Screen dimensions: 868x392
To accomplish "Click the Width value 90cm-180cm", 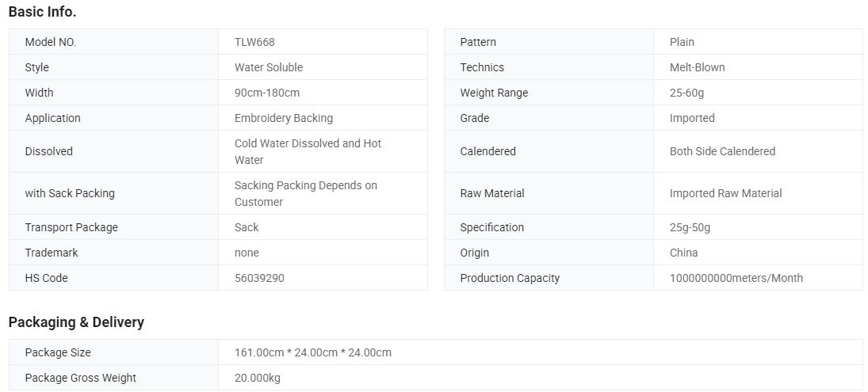I will click(x=267, y=93).
